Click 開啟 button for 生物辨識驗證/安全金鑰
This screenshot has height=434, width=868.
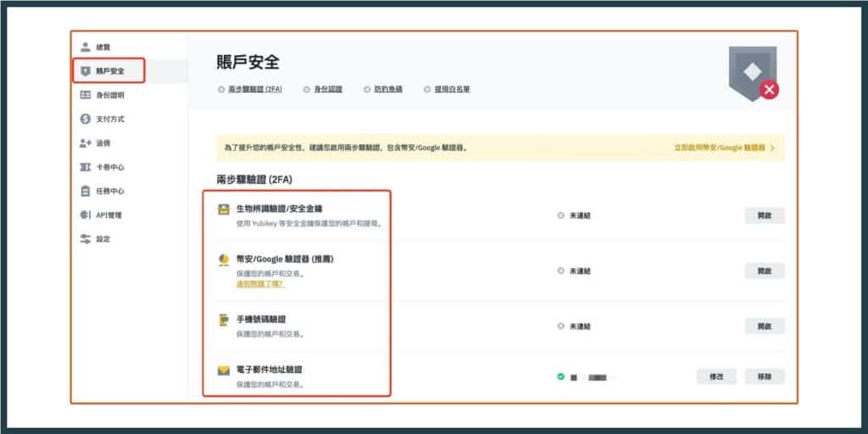[x=765, y=215]
